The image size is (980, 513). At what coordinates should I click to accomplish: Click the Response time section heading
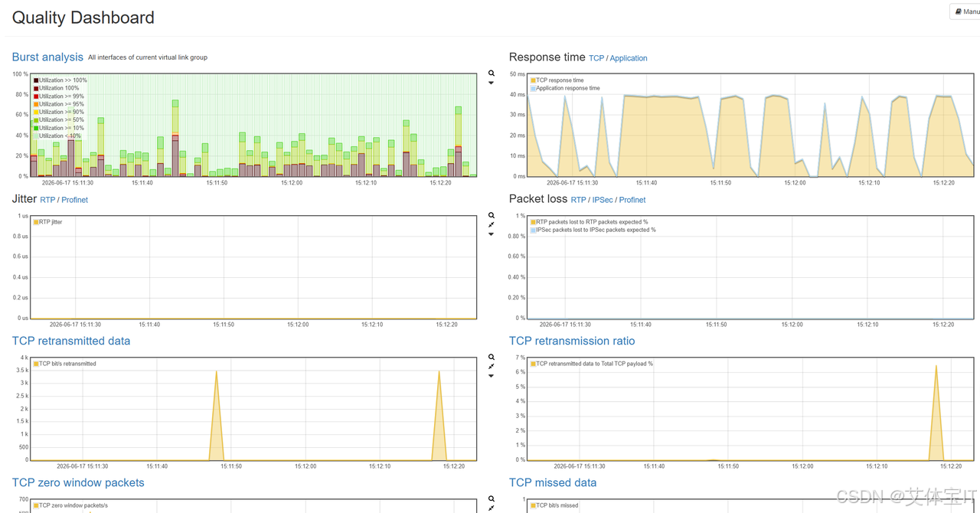coord(547,57)
